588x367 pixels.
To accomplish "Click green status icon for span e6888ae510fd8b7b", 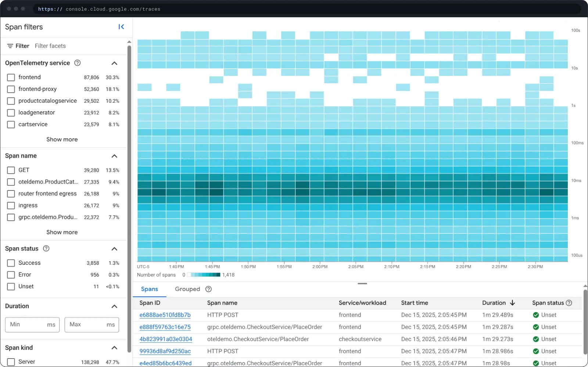I will pyautogui.click(x=536, y=315).
